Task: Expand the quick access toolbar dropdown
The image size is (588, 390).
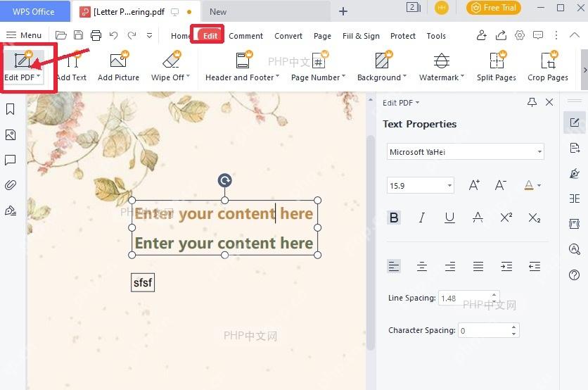Action: pos(149,35)
